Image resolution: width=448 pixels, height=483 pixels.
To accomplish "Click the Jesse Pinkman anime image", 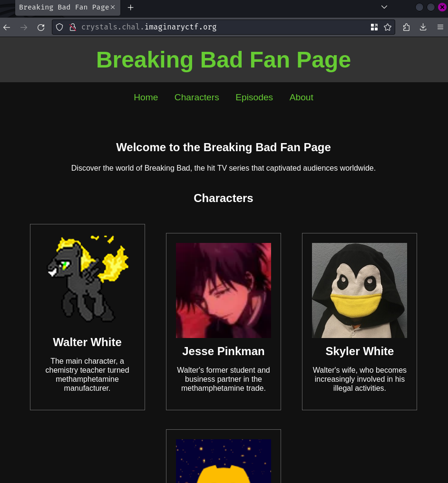I will (x=224, y=290).
